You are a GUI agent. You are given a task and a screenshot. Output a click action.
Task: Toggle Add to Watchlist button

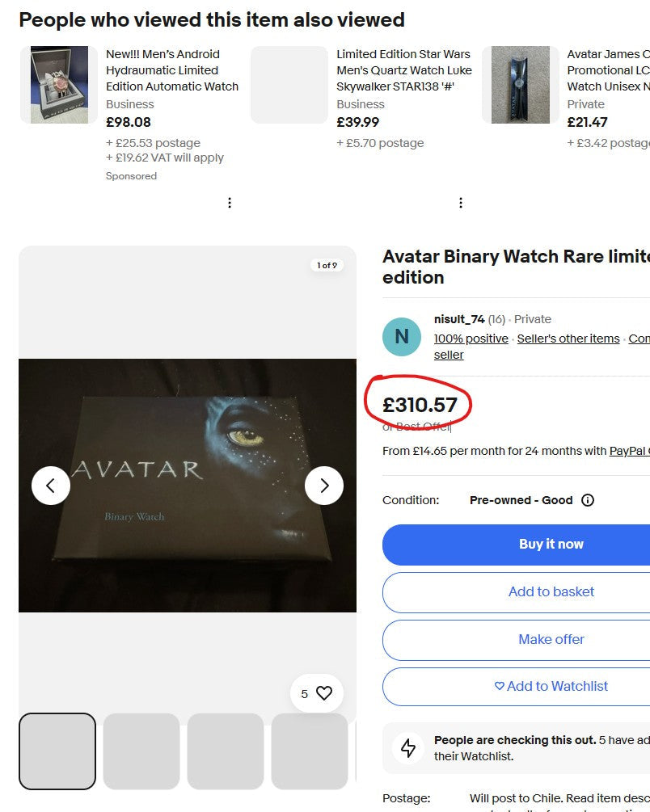click(551, 686)
